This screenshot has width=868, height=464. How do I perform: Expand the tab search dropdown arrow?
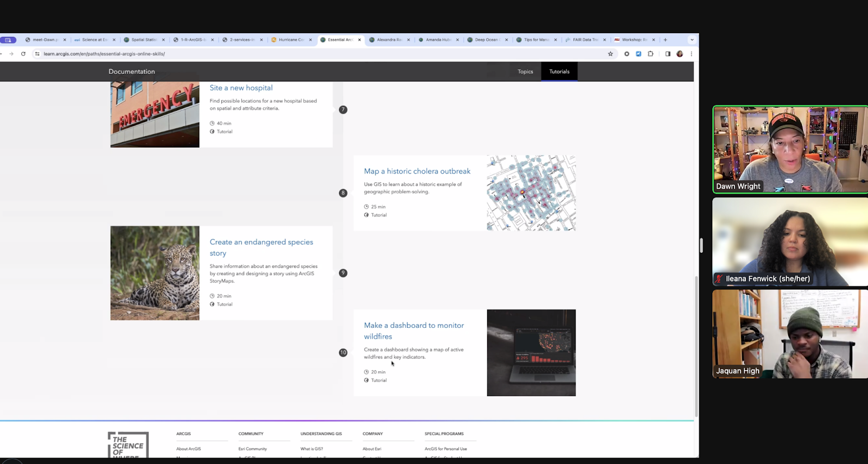coord(692,40)
